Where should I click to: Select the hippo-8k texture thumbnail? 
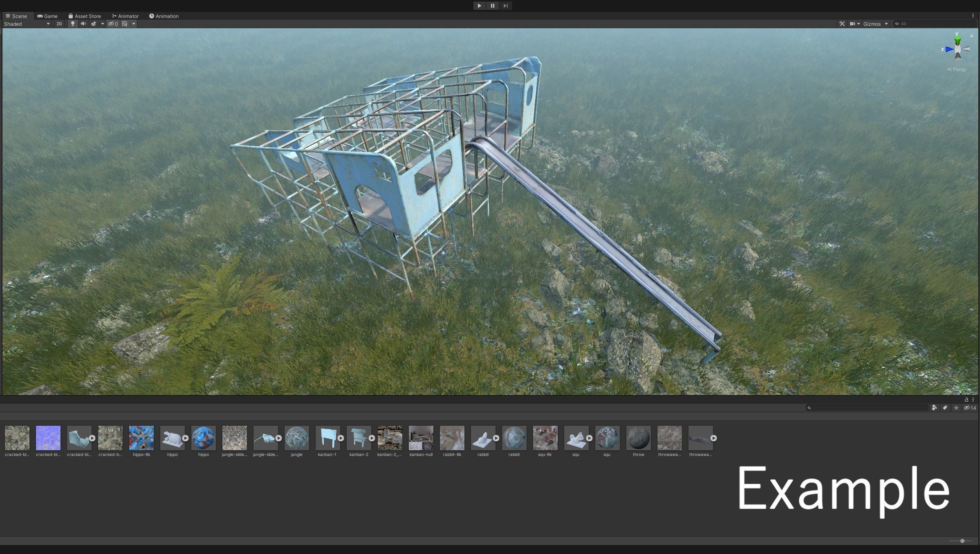pos(141,438)
